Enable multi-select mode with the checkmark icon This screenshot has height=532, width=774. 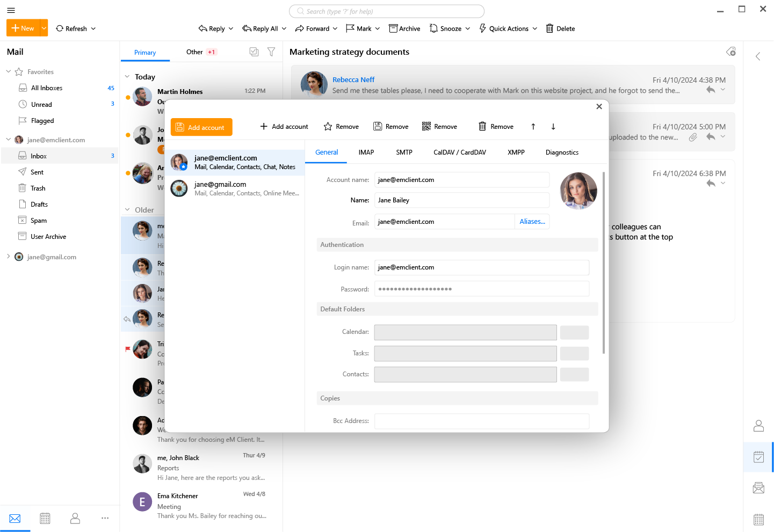click(x=254, y=52)
